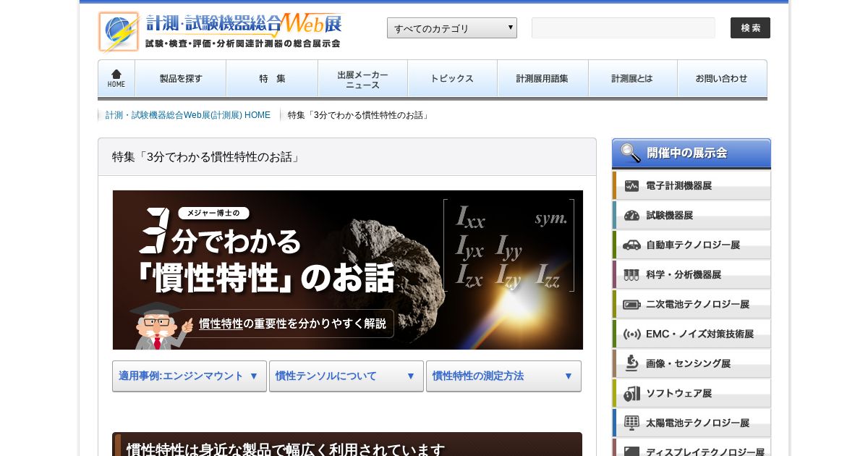Click the gauge icon for 試験機器展

pyautogui.click(x=631, y=215)
